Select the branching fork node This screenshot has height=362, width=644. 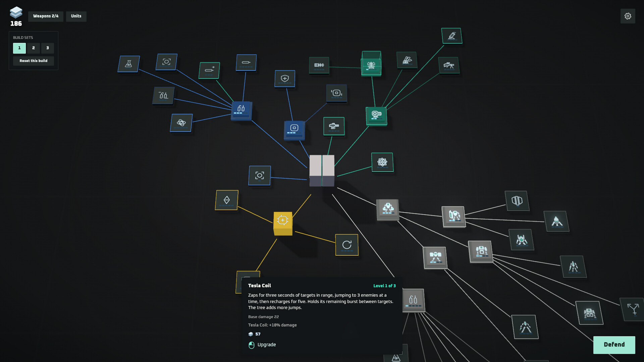coord(633,309)
